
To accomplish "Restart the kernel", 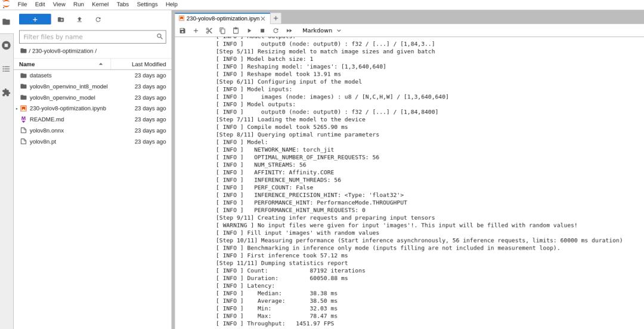I will pyautogui.click(x=275, y=30).
